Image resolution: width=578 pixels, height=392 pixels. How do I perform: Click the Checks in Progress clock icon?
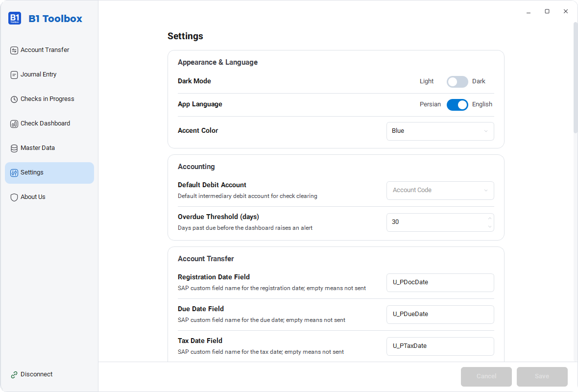click(14, 99)
